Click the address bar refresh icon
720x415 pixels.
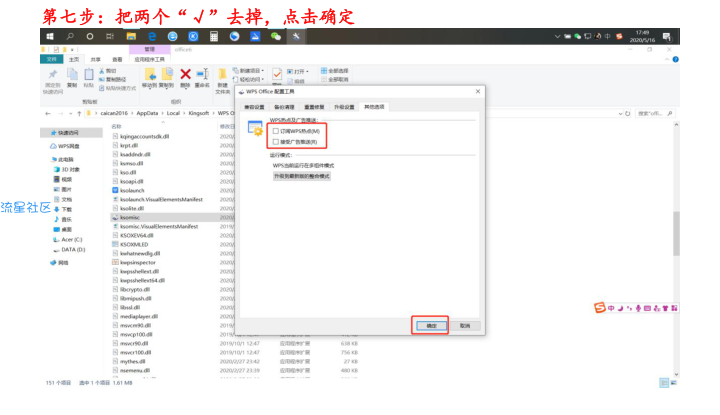pyautogui.click(x=628, y=113)
